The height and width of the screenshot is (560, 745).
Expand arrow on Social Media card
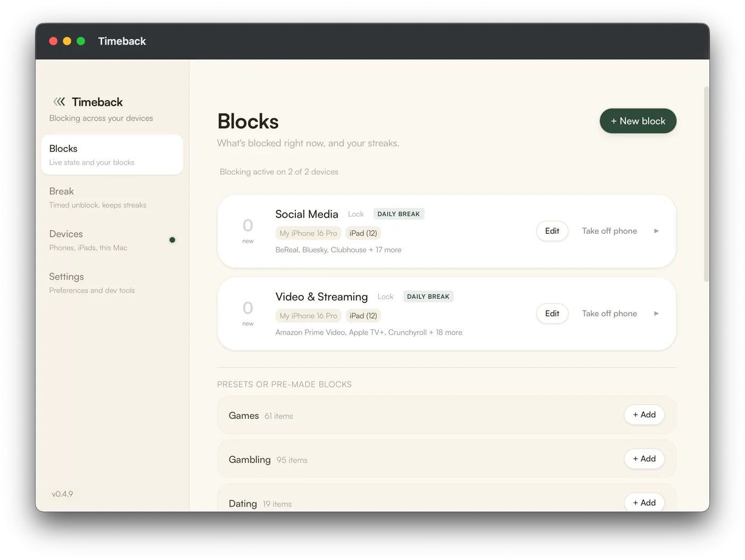[656, 231]
